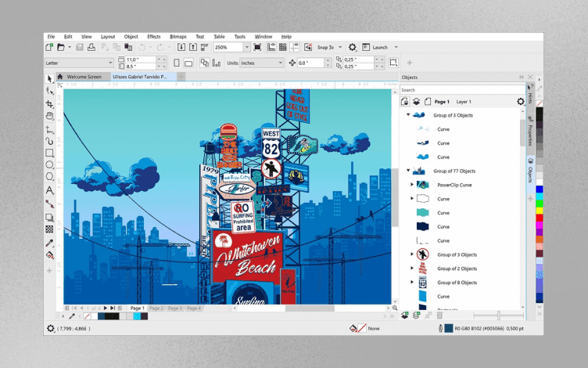This screenshot has width=588, height=368.
Task: Open the Object menu
Action: 131,37
